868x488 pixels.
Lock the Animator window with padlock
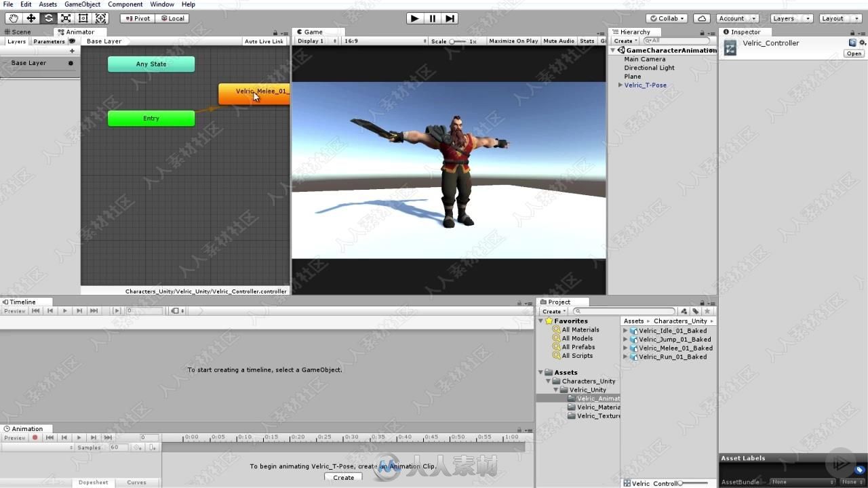pyautogui.click(x=276, y=33)
